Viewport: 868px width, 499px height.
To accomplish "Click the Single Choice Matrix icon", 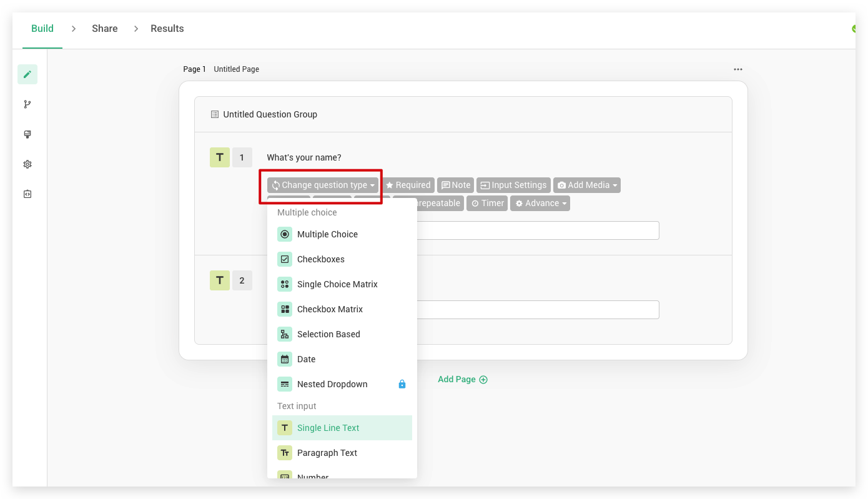I will pyautogui.click(x=285, y=284).
